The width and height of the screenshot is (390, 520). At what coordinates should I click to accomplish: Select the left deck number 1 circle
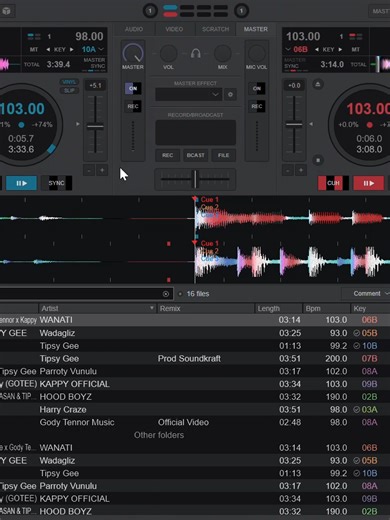150,11
